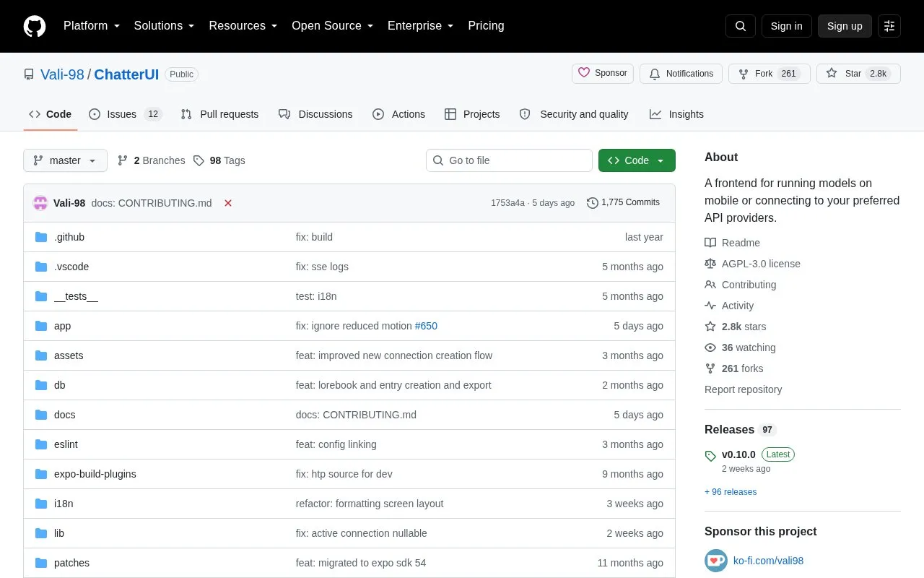This screenshot has width=924, height=578.
Task: Click the Sign up button
Action: (x=845, y=26)
